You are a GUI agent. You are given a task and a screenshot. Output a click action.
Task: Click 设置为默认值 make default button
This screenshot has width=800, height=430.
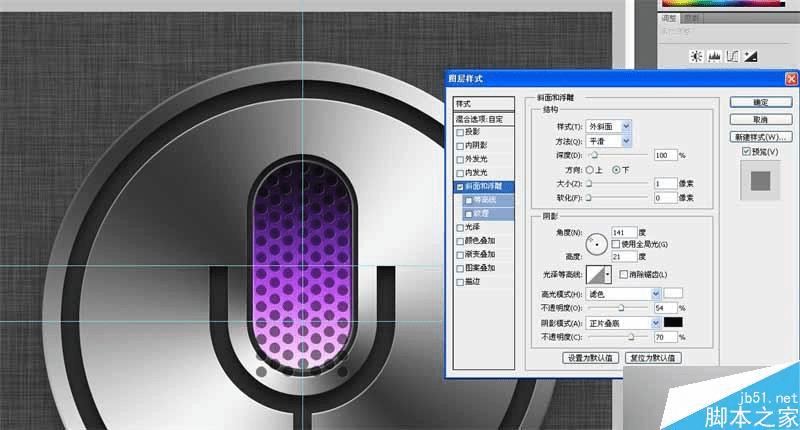click(x=590, y=358)
